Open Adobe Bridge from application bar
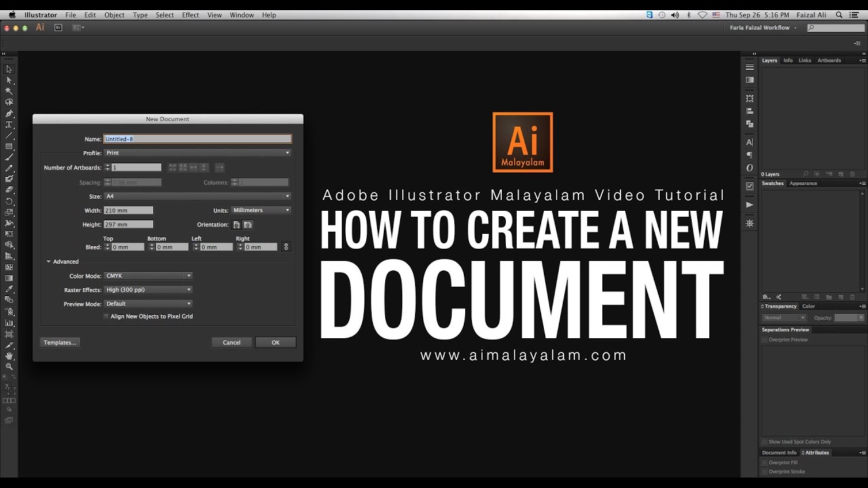 point(58,28)
